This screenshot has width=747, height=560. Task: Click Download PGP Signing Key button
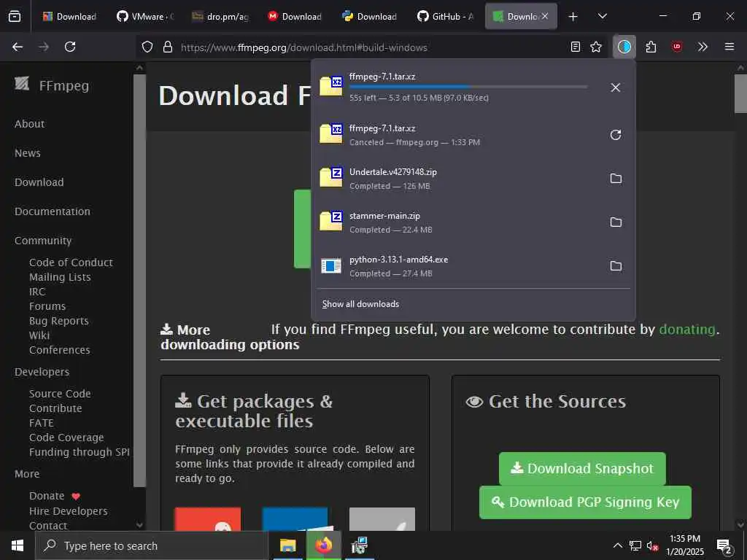(x=585, y=502)
